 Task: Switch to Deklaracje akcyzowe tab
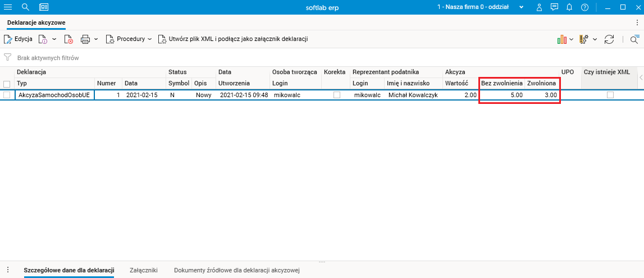point(36,22)
